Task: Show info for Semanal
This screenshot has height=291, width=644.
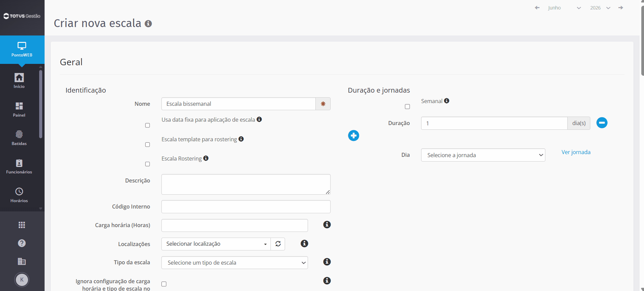Action: pyautogui.click(x=447, y=101)
